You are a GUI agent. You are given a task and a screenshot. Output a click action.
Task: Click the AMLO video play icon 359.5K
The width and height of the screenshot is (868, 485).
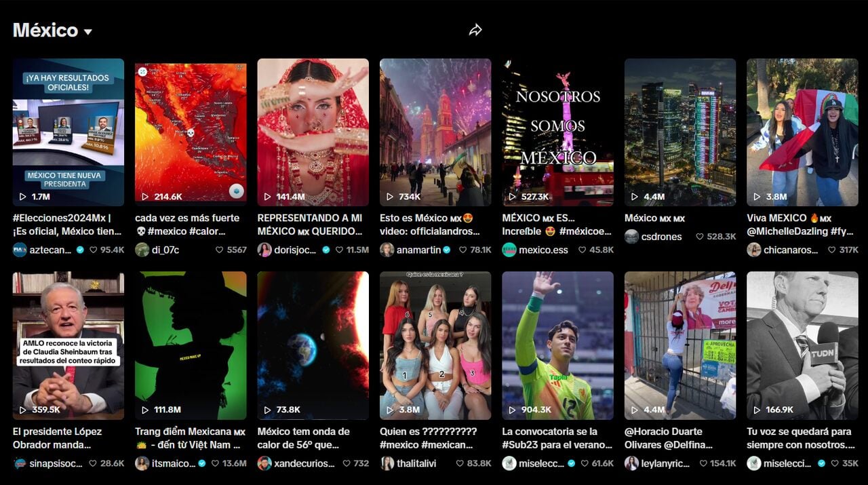coord(23,410)
